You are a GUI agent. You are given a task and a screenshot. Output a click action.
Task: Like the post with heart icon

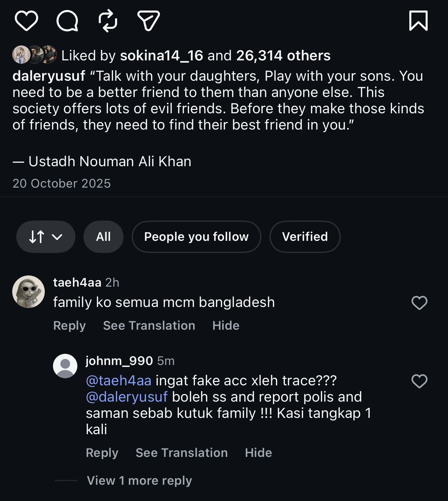[26, 21]
